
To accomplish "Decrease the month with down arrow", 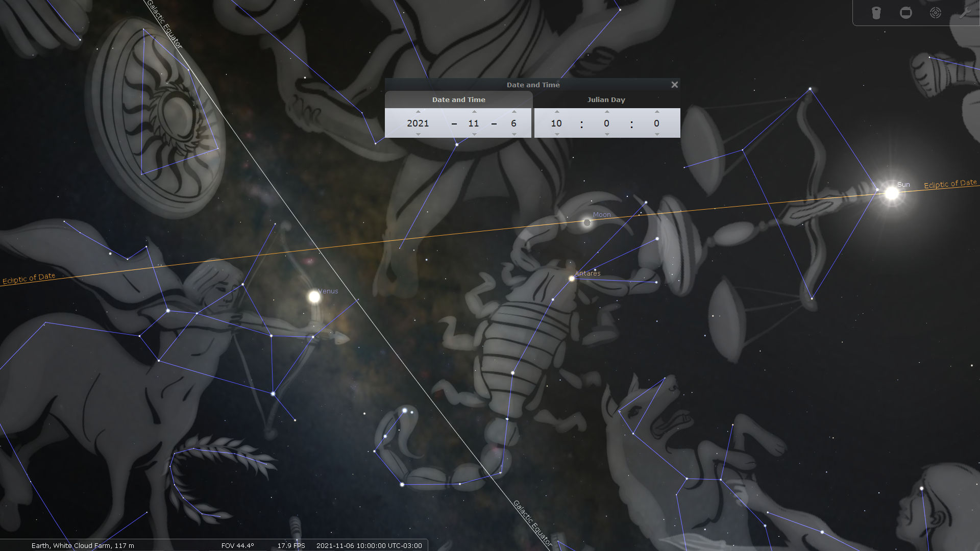I will point(474,134).
